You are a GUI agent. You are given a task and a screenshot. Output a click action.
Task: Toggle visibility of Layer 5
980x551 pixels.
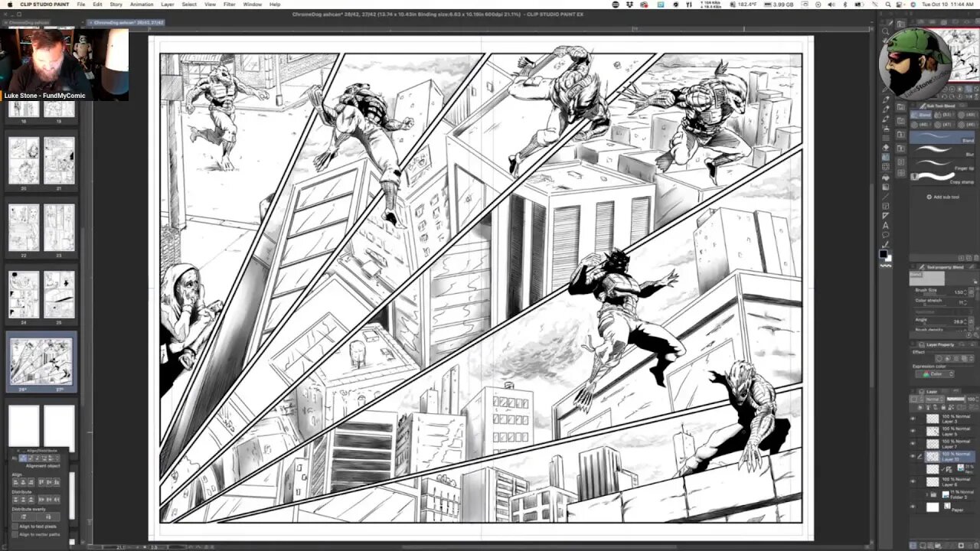[912, 431]
